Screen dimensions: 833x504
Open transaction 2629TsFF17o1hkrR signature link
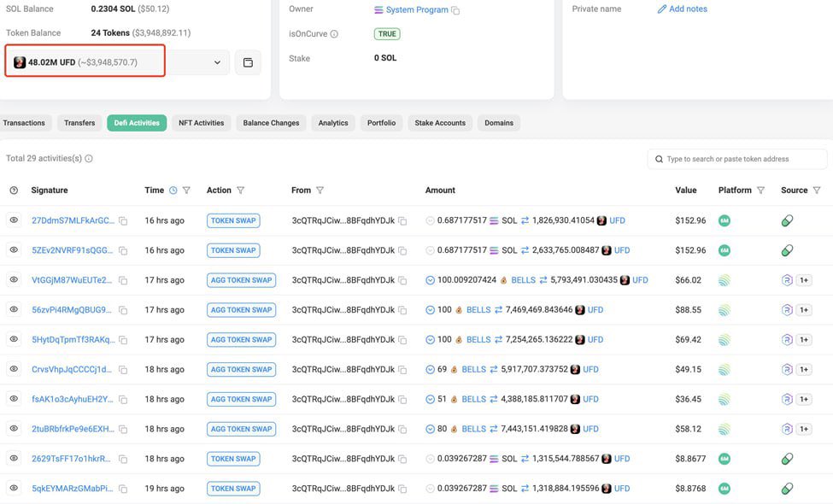pyautogui.click(x=71, y=459)
